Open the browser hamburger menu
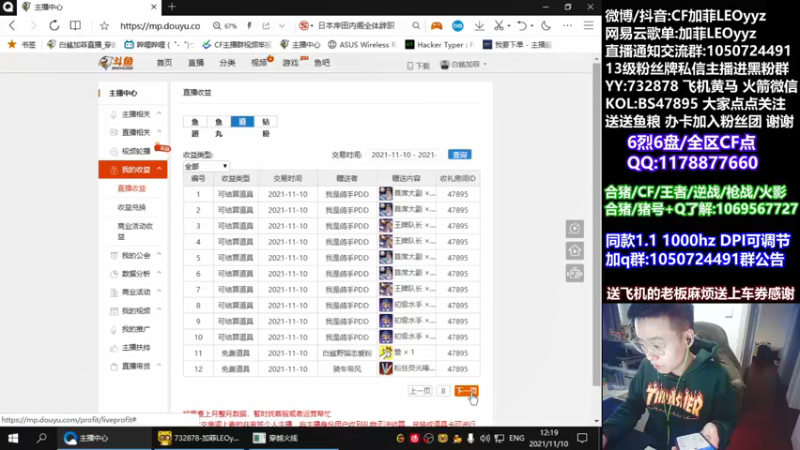The image size is (800, 450). 588,26
